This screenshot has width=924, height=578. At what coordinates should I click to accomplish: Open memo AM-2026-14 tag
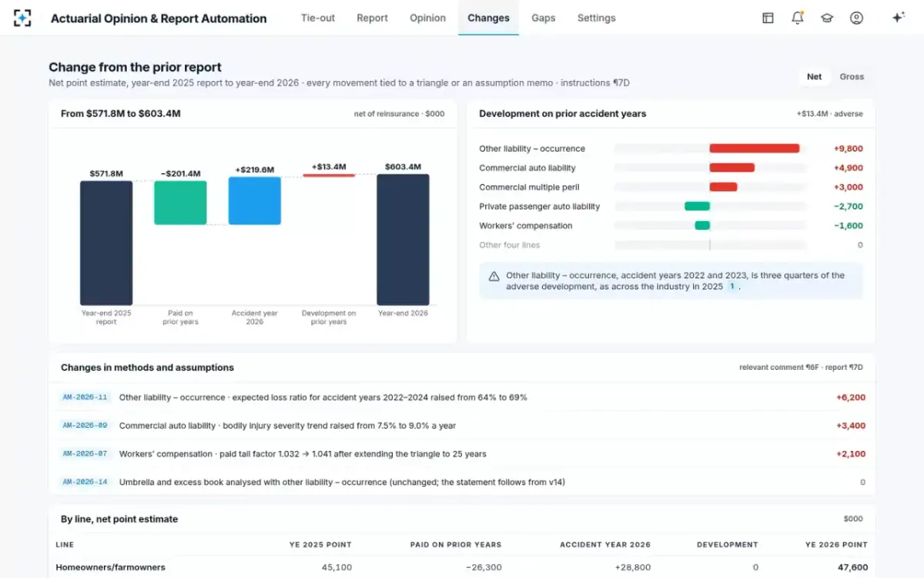click(x=85, y=482)
